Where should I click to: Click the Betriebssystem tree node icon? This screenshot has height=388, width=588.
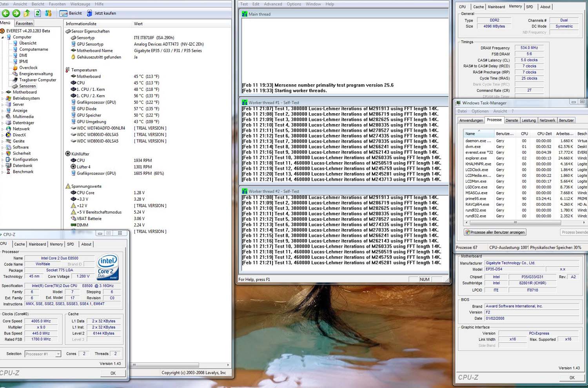[x=9, y=98]
